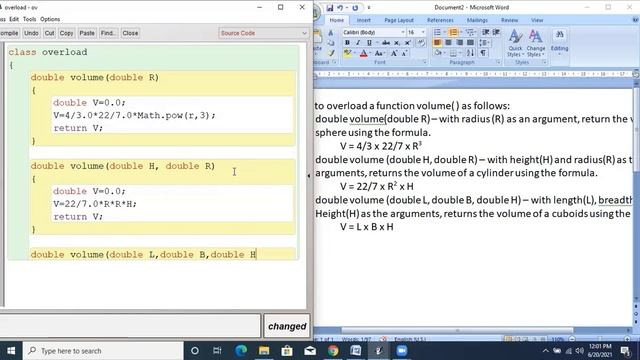This screenshot has width=640, height=360.
Task: Click Copy button in BlueJ editor
Action: [67, 33]
